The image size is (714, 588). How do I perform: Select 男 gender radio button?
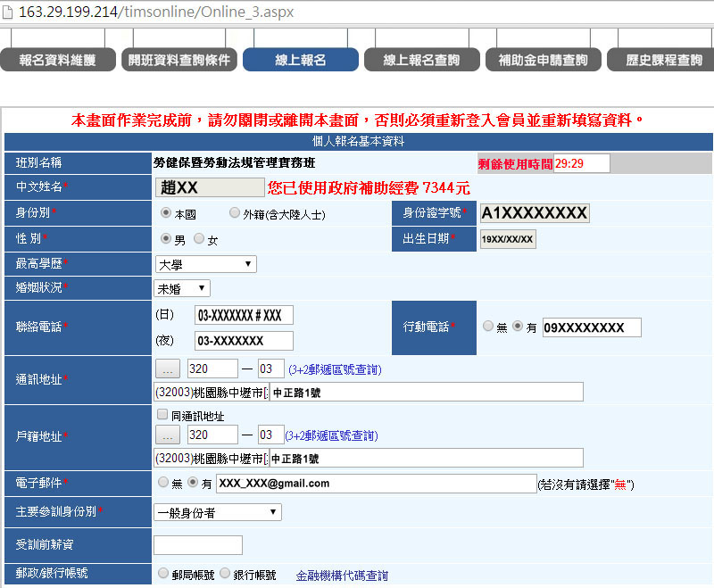pyautogui.click(x=166, y=238)
